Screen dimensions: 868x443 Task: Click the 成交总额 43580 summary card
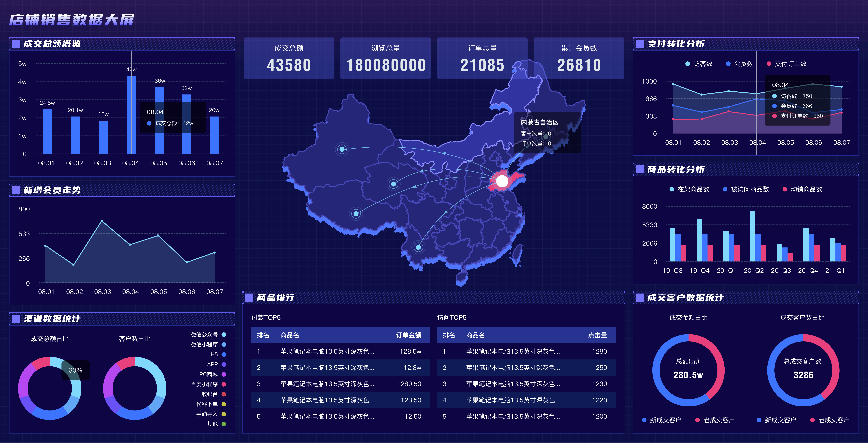click(x=289, y=58)
